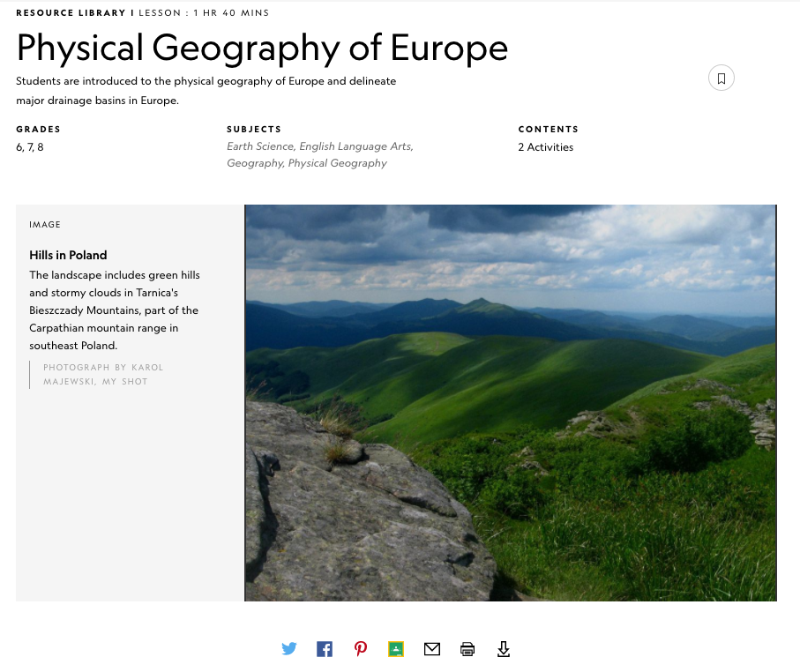Open the Physical Geography subject
This screenshot has height=672, width=800.
point(337,163)
